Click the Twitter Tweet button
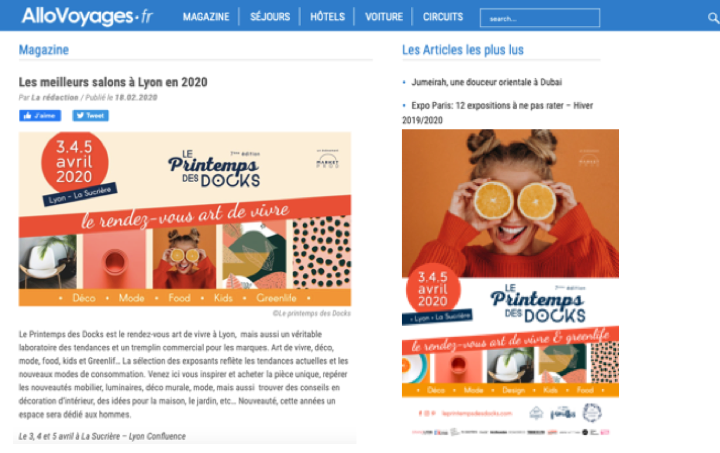The width and height of the screenshot is (720, 453). pyautogui.click(x=90, y=116)
